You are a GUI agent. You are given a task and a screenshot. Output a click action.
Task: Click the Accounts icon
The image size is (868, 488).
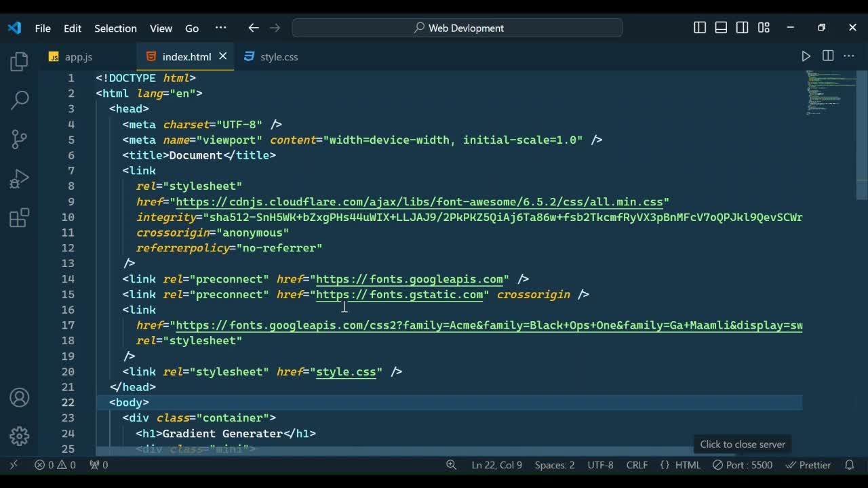tap(19, 397)
